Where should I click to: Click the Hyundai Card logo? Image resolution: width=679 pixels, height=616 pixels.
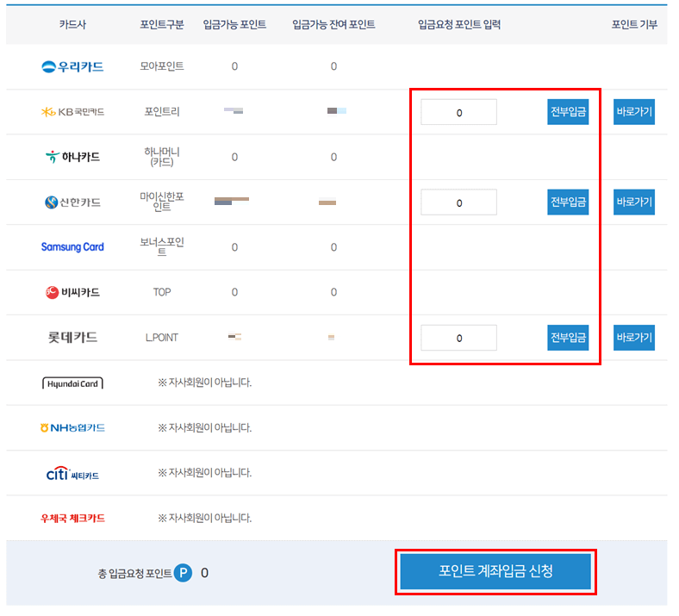click(72, 383)
